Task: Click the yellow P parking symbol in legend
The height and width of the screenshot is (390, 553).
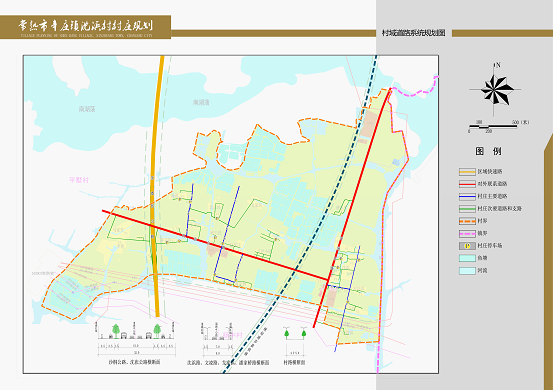Action: pyautogui.click(x=467, y=246)
